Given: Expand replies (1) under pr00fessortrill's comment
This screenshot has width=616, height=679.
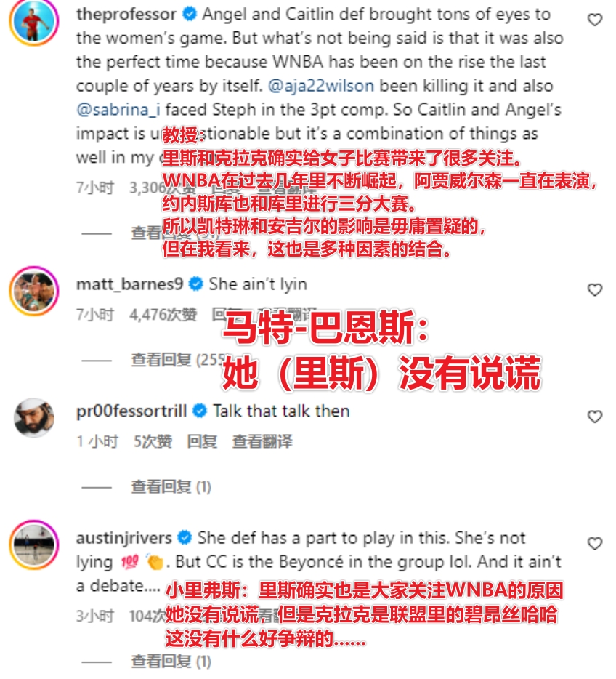Looking at the screenshot, I should click(171, 487).
